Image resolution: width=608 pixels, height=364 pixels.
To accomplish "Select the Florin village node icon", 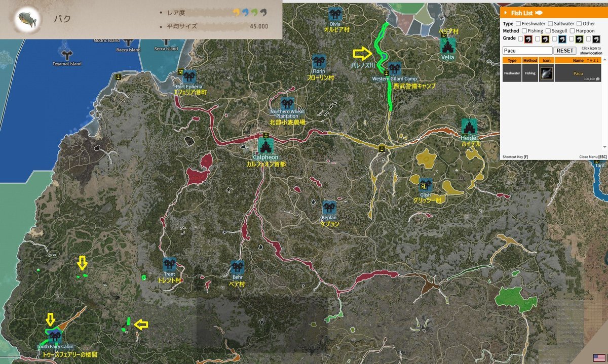I will [x=319, y=62].
